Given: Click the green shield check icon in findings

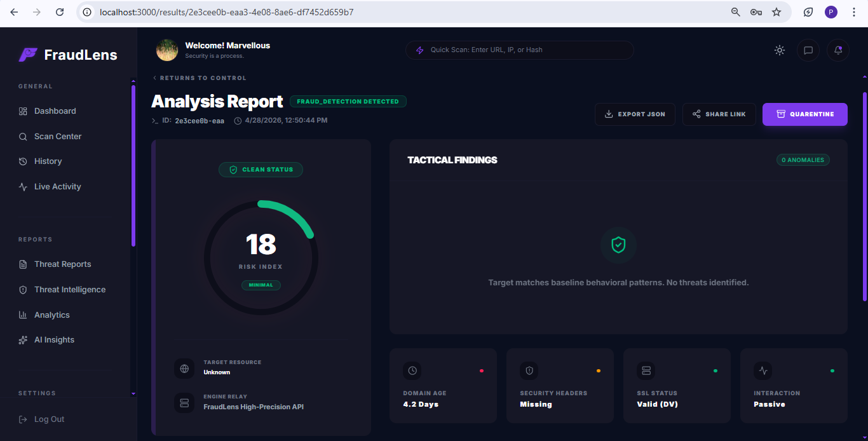Looking at the screenshot, I should click(618, 245).
